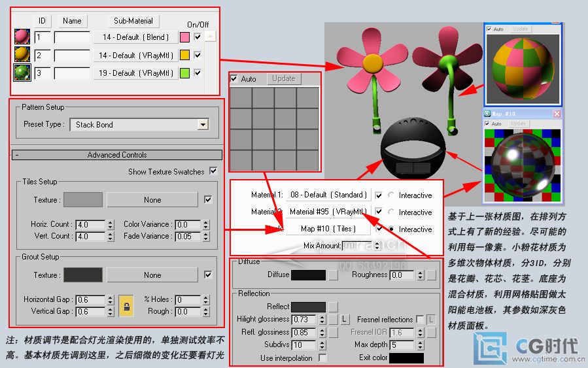
Task: Click the Vert. Count spinner arrows
Action: tap(111, 237)
